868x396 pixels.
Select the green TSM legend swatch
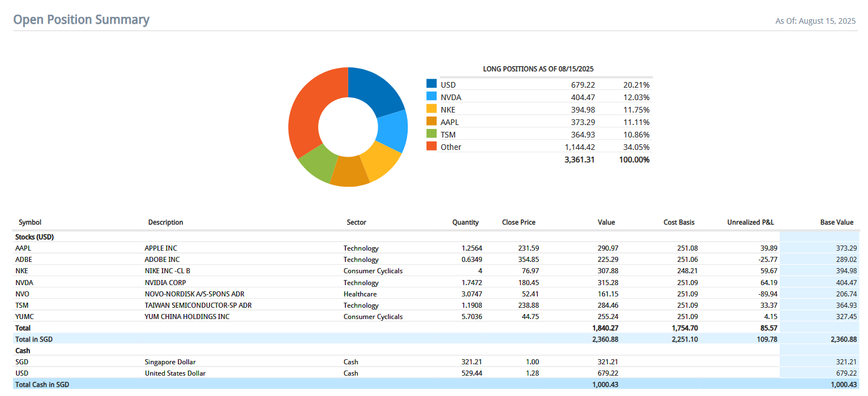[x=431, y=134]
